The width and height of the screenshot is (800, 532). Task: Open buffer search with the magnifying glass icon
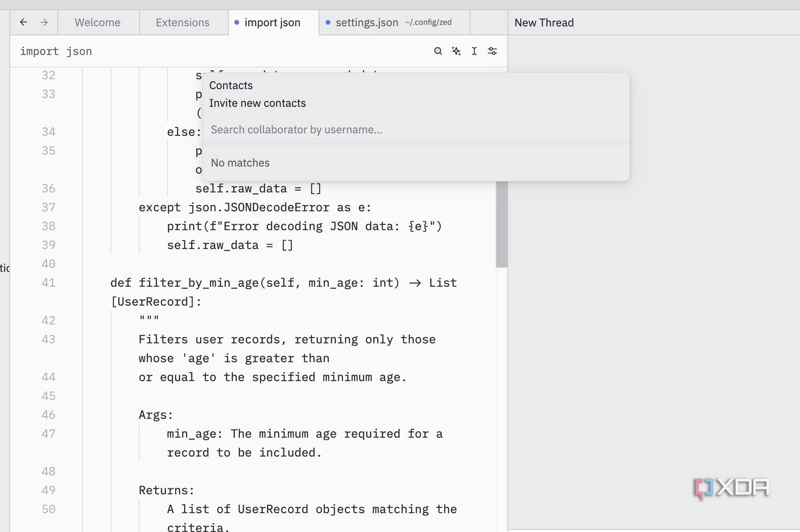pyautogui.click(x=438, y=51)
